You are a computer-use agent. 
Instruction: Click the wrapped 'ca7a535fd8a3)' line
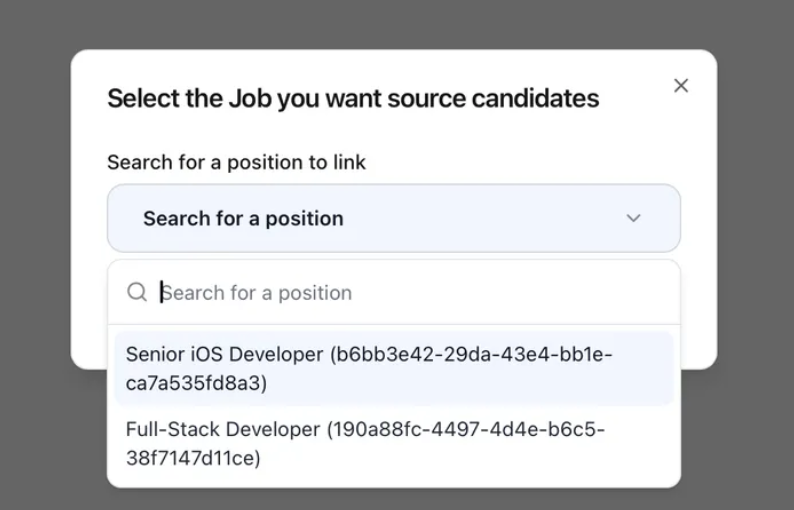[196, 383]
